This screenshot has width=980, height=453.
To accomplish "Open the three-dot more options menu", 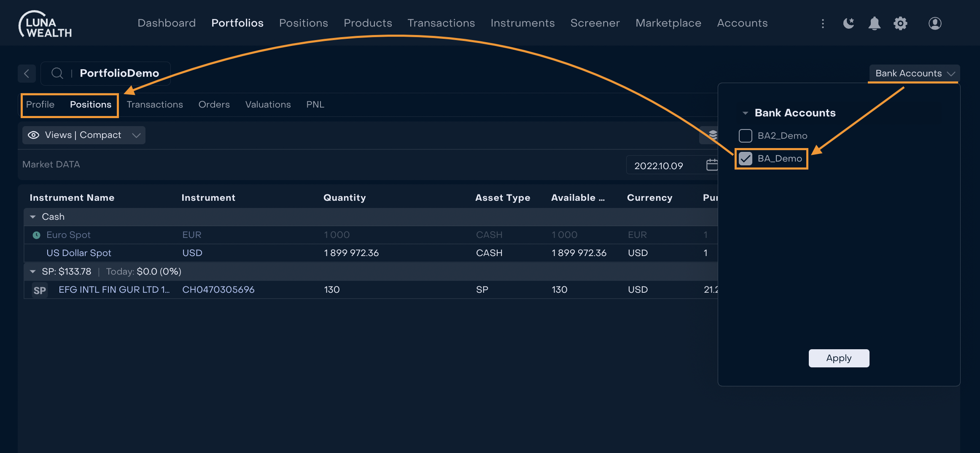I will tap(823, 24).
